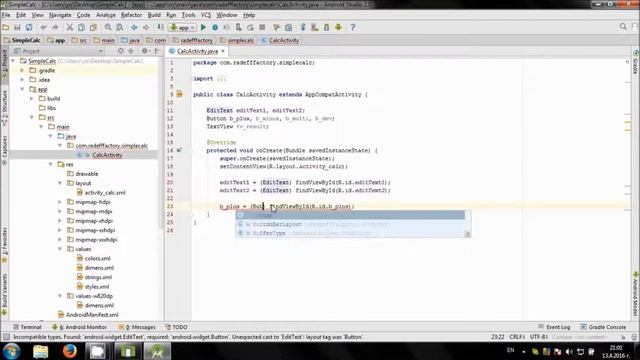Click the Redo toolbar icon
This screenshot has height=360, width=640.
pos(55,27)
